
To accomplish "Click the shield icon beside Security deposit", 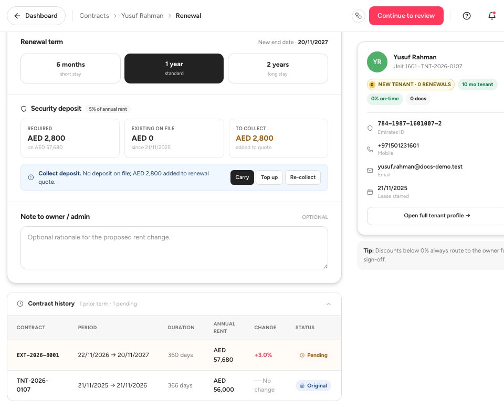I will pyautogui.click(x=24, y=109).
